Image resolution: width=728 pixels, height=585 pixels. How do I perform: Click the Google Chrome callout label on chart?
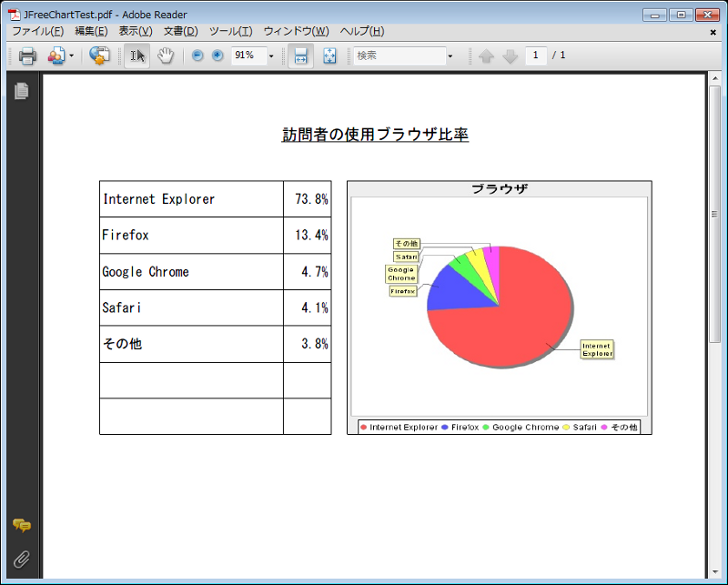401,274
